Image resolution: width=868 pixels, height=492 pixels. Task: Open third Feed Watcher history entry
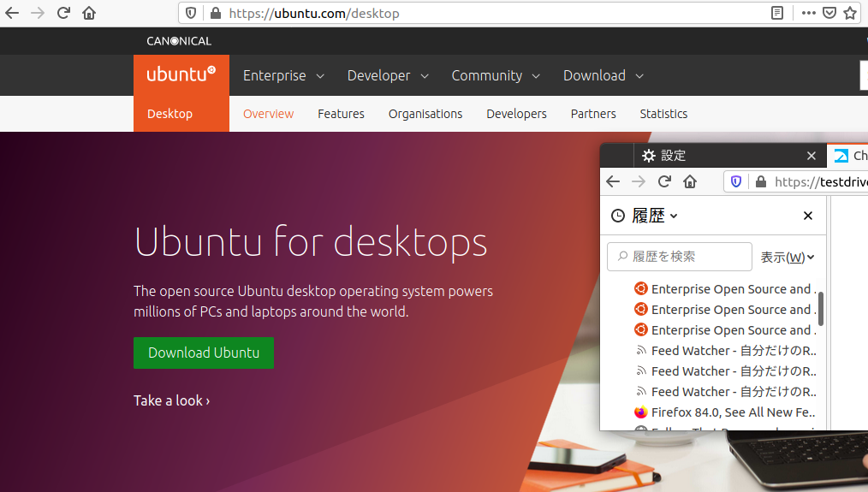pyautogui.click(x=725, y=391)
